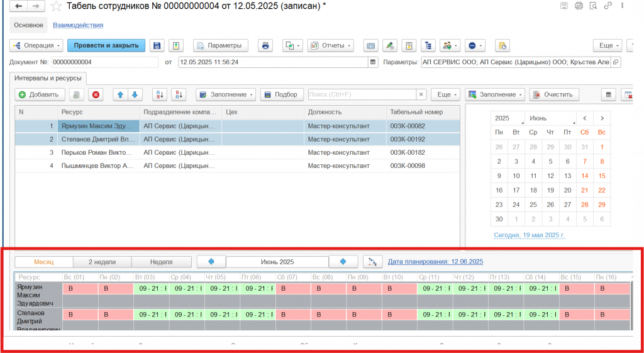Select 14 June in the calendar
The height and width of the screenshot is (353, 644).
pos(584,176)
